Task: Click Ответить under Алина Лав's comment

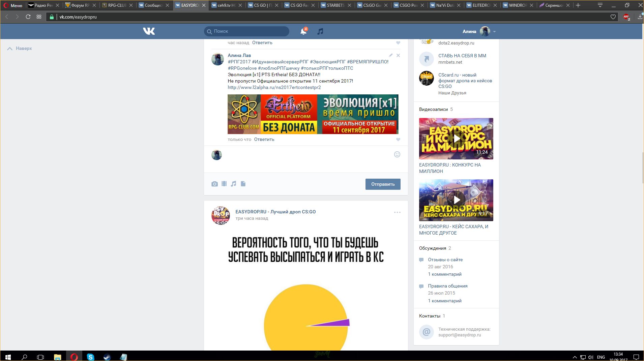Action: click(x=264, y=140)
